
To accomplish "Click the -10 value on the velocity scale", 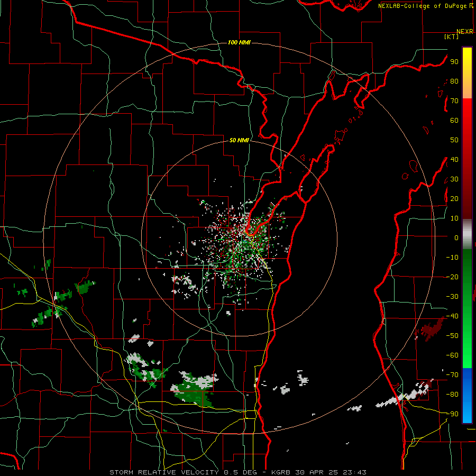I will [x=452, y=258].
